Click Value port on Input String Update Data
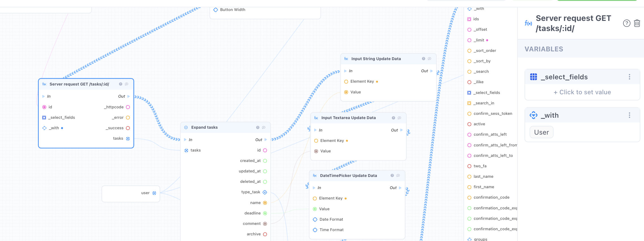Screen dimensions: 644x241 (346, 92)
